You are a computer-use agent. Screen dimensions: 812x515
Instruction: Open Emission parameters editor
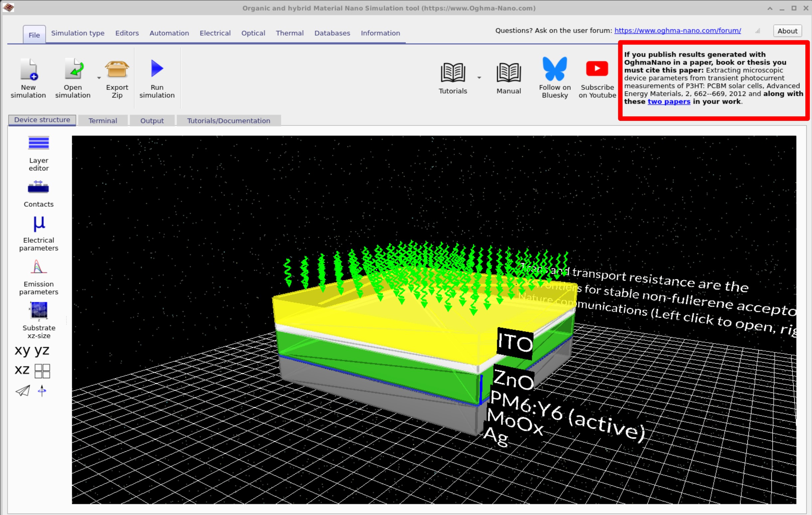39,267
